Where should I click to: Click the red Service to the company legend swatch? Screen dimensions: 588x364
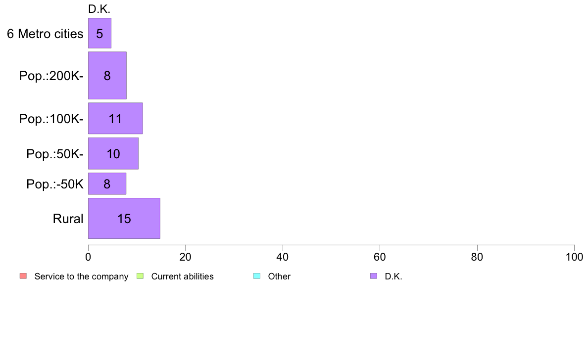pyautogui.click(x=23, y=276)
